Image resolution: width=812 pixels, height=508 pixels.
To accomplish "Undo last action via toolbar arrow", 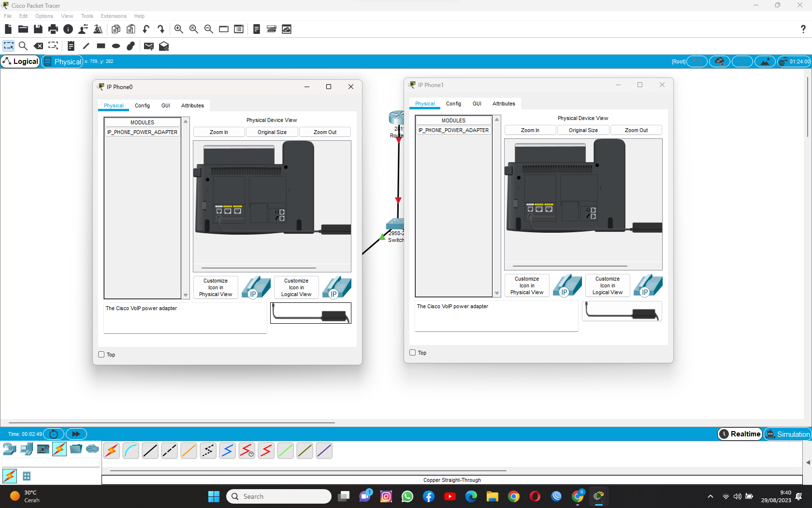I will tap(146, 29).
